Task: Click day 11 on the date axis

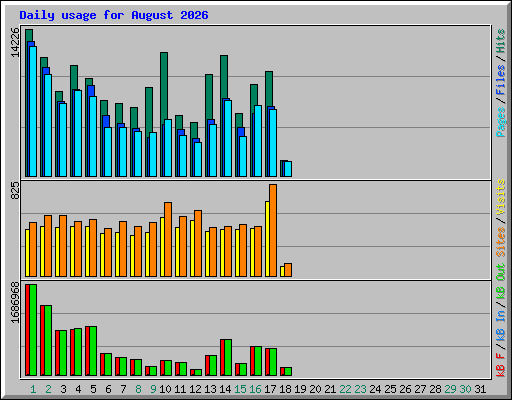Action: [180, 389]
